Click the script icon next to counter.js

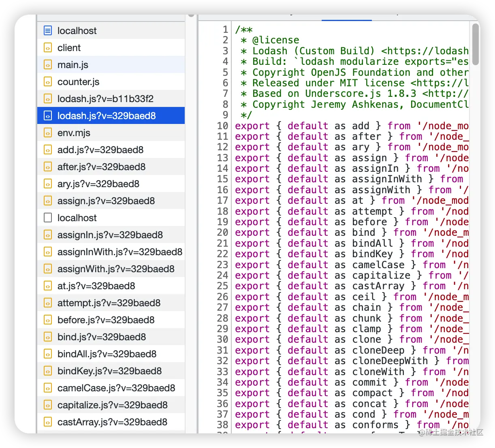pos(48,82)
